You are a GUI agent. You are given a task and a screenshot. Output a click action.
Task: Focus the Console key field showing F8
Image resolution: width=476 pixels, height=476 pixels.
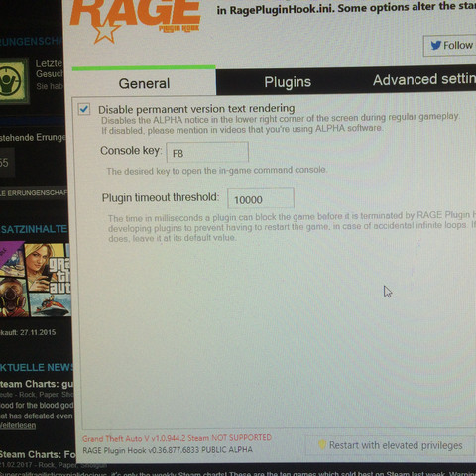207,152
